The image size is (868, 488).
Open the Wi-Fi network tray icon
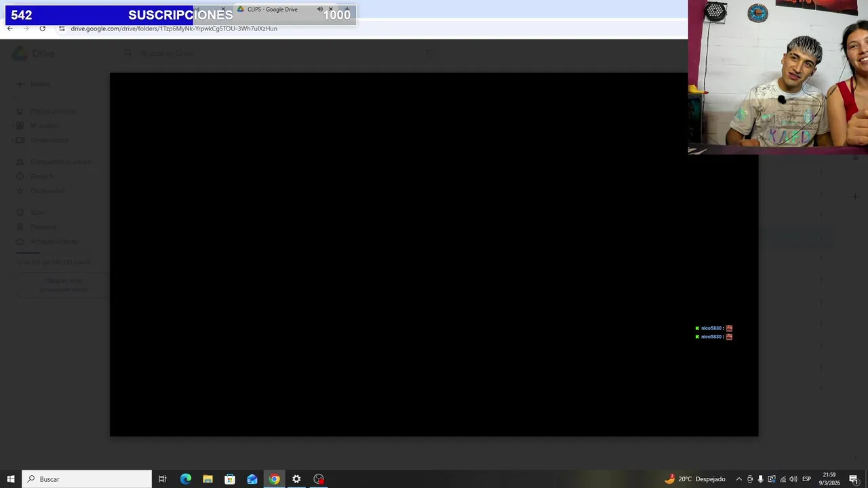[783, 479]
